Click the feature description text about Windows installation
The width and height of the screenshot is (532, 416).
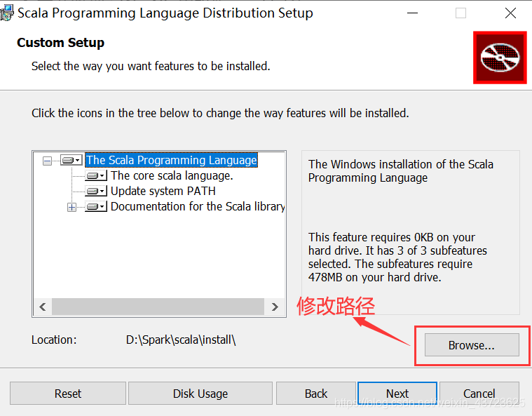[401, 170]
